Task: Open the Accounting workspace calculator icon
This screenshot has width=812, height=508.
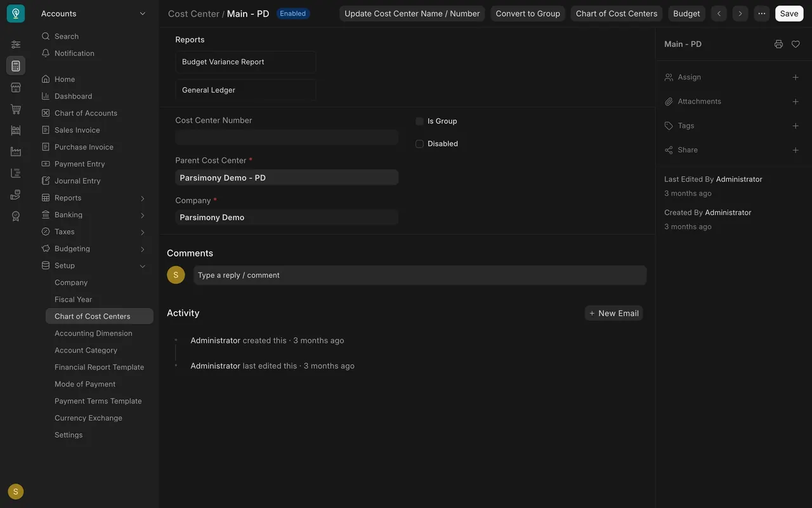Action: [16, 65]
